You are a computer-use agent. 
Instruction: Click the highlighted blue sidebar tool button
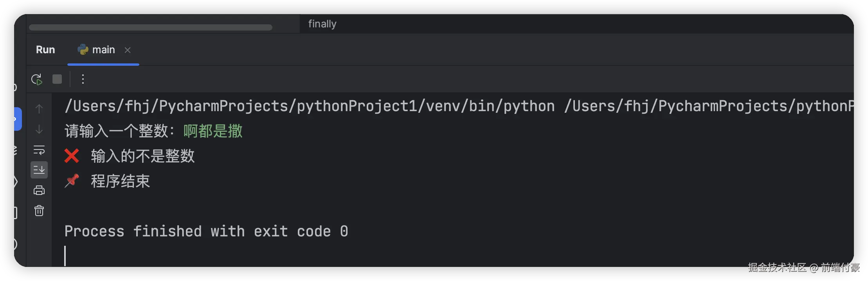(18, 119)
